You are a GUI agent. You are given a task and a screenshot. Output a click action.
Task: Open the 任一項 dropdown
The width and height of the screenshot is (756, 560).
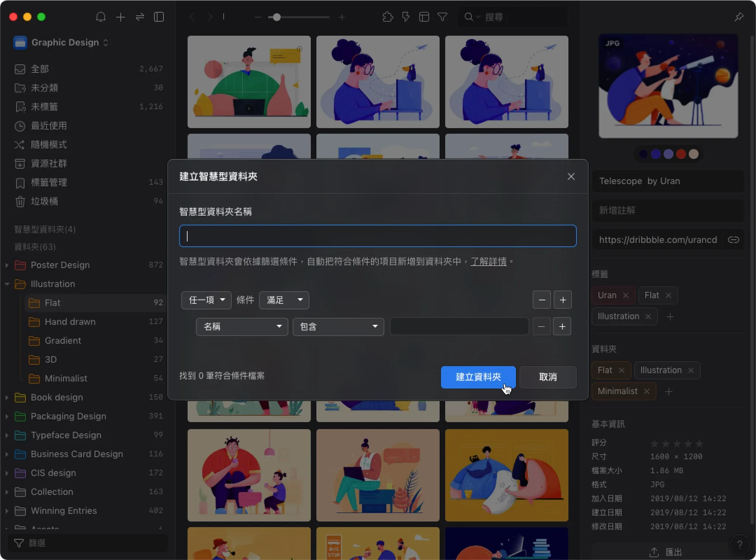click(x=206, y=300)
